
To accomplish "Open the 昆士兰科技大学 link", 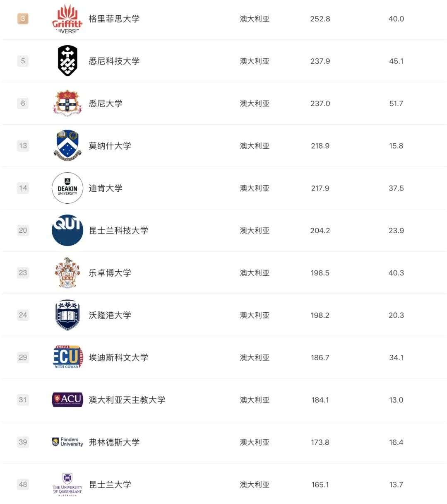I will pos(118,230).
